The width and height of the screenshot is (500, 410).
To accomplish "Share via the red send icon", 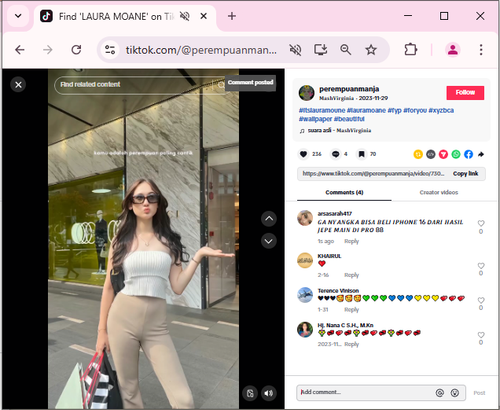I will [x=443, y=154].
